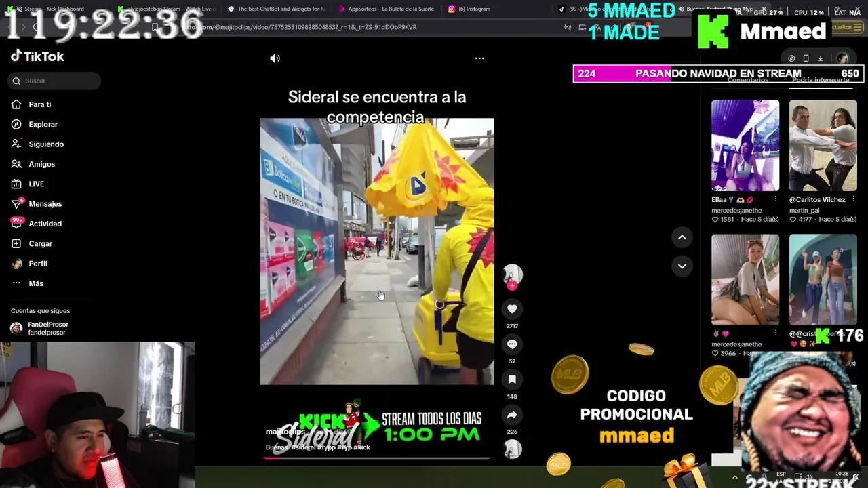
Task: Open options menu for the Ellaa video
Action: [x=775, y=199]
